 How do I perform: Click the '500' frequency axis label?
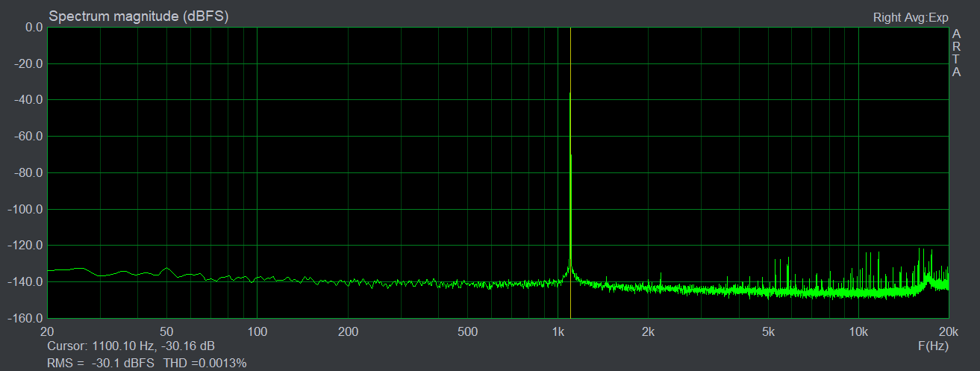tap(467, 331)
